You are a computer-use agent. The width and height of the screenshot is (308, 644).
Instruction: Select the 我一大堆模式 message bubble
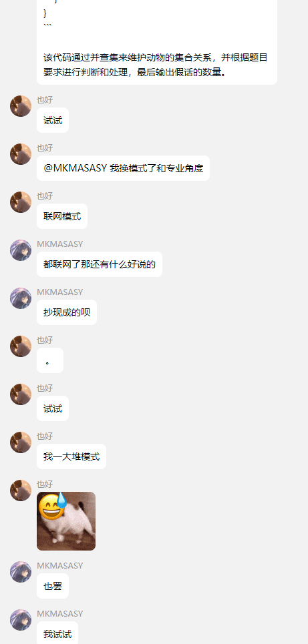(x=71, y=456)
